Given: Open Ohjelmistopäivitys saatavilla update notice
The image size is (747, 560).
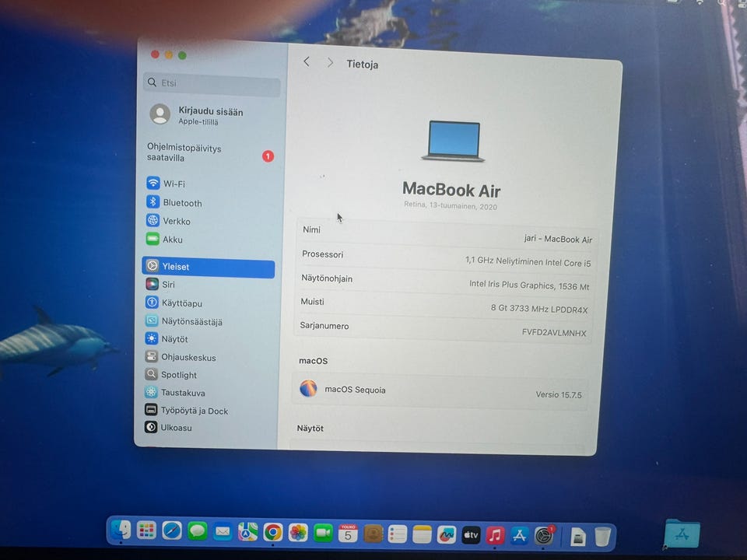Looking at the screenshot, I should [x=209, y=152].
